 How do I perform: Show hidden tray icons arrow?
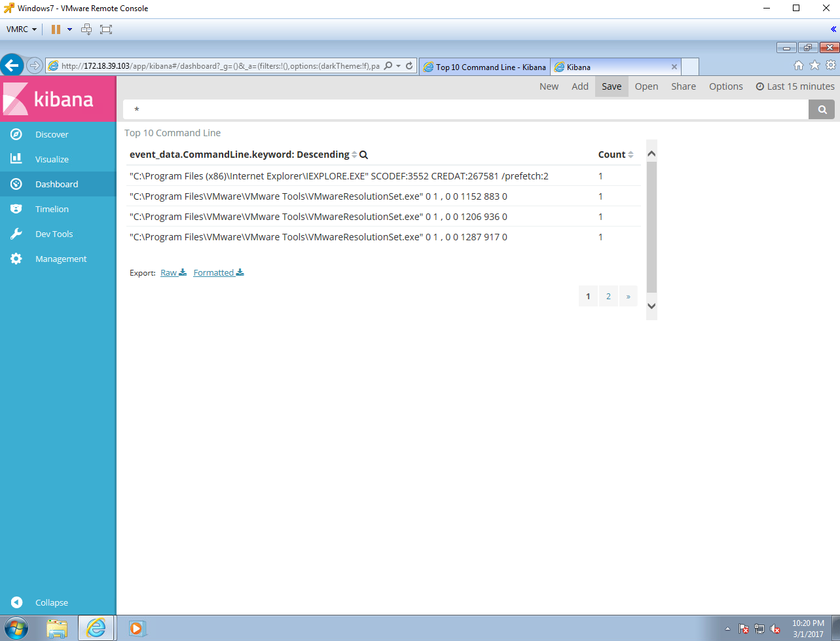[727, 629]
